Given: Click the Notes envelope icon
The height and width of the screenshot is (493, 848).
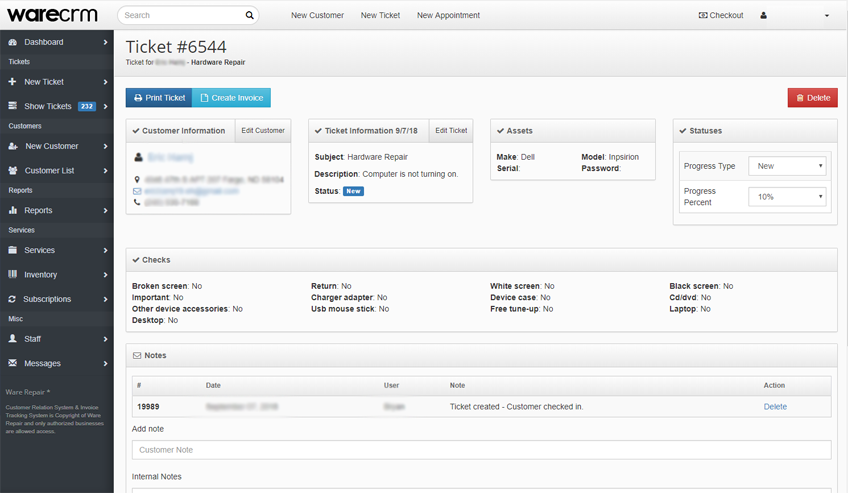Looking at the screenshot, I should 137,356.
